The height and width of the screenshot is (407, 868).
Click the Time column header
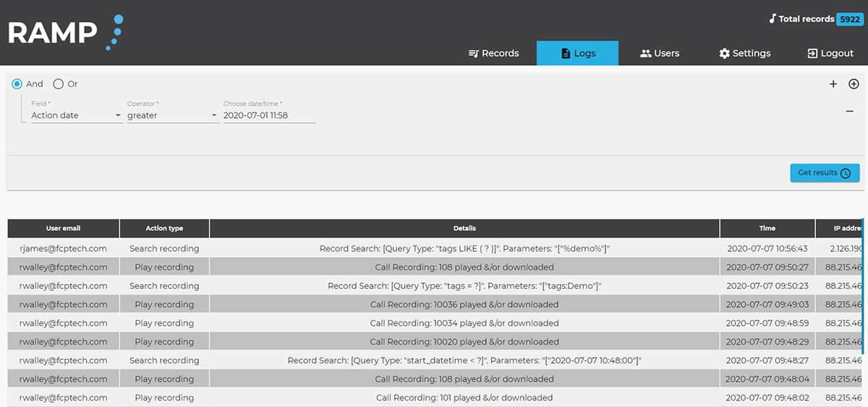pyautogui.click(x=767, y=228)
